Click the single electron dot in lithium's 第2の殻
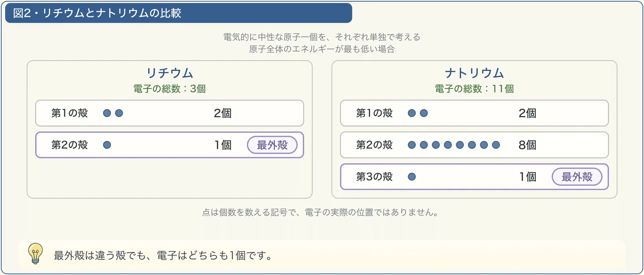 coord(107,145)
